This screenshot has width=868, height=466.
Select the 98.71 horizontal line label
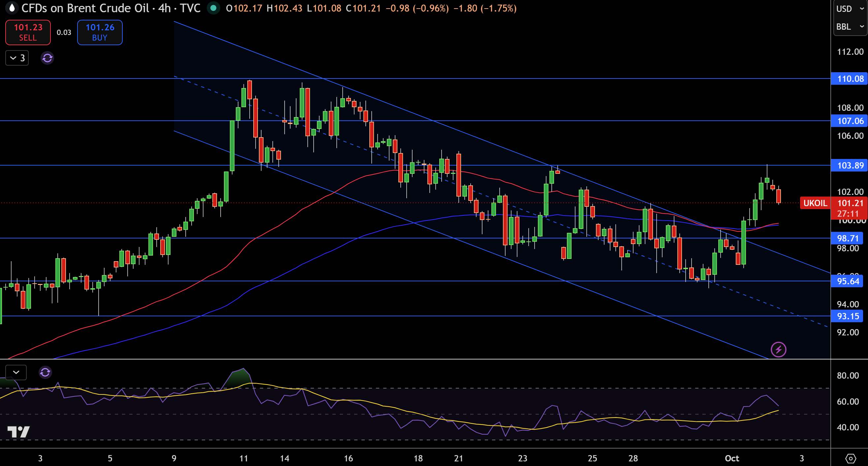(847, 238)
